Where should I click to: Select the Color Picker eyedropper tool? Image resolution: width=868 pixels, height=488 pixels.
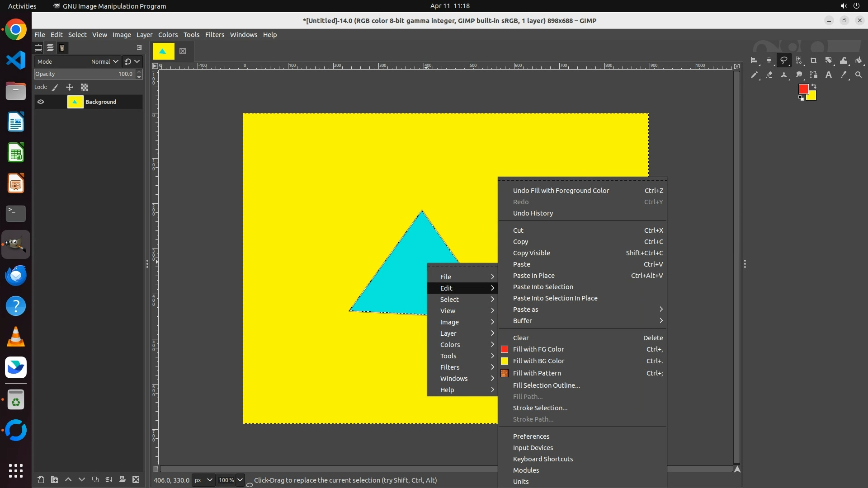[x=844, y=75]
